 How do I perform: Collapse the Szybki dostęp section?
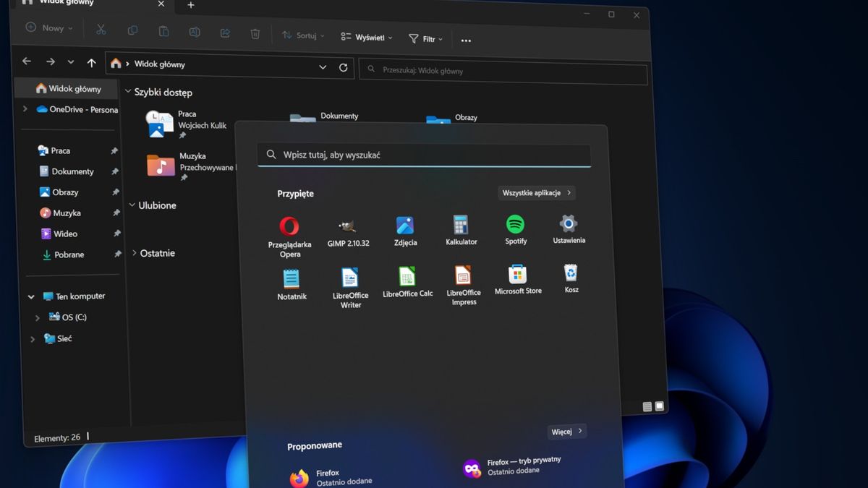point(128,92)
